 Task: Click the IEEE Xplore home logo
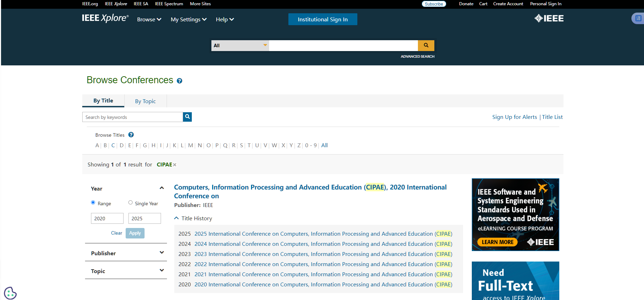tap(105, 18)
